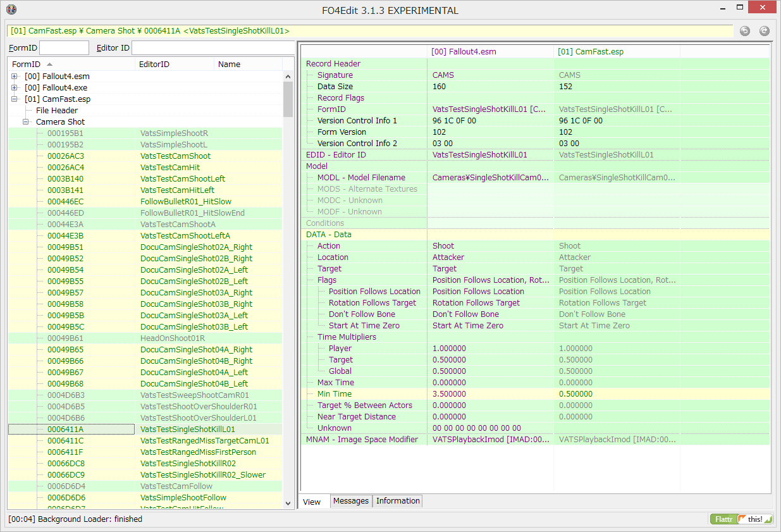Select record 000195B1 VatsSimpleShootR
The width and height of the screenshot is (781, 532).
pos(145,133)
